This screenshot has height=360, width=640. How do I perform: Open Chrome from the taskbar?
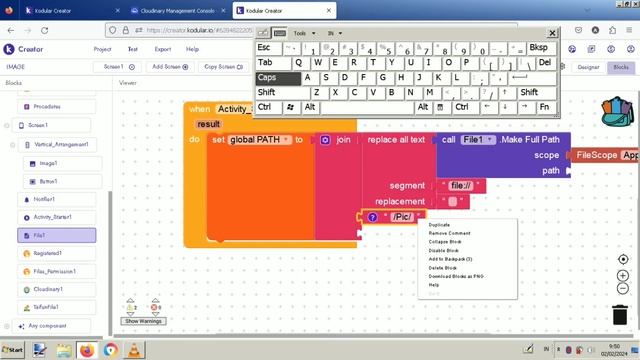click(111, 350)
